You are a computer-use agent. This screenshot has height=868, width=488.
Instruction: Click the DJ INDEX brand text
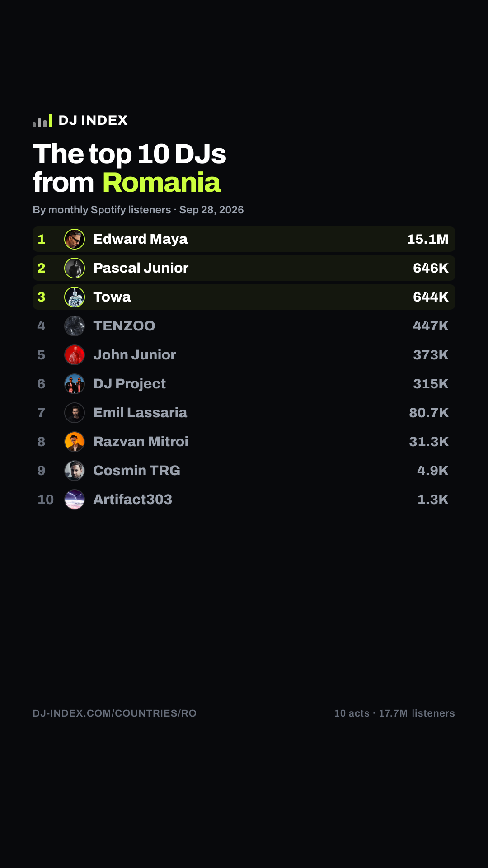coord(93,120)
